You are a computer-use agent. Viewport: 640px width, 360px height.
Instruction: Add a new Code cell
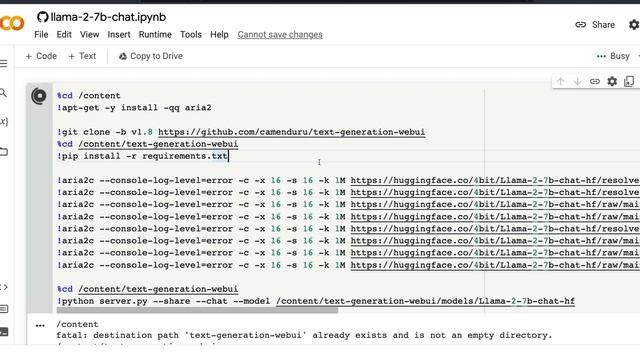[41, 56]
